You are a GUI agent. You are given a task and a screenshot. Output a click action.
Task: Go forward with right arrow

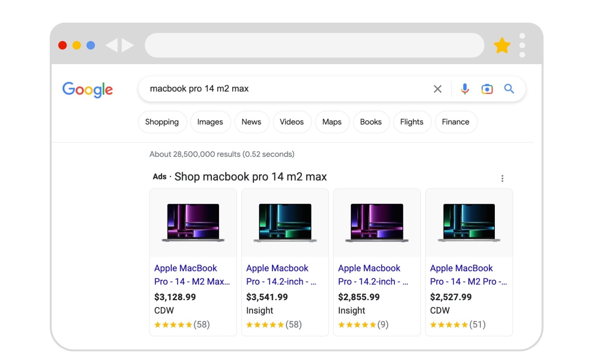[128, 45]
